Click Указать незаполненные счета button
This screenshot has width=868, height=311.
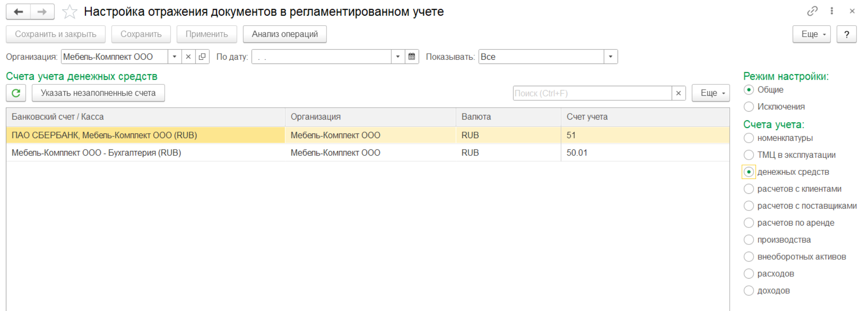98,93
